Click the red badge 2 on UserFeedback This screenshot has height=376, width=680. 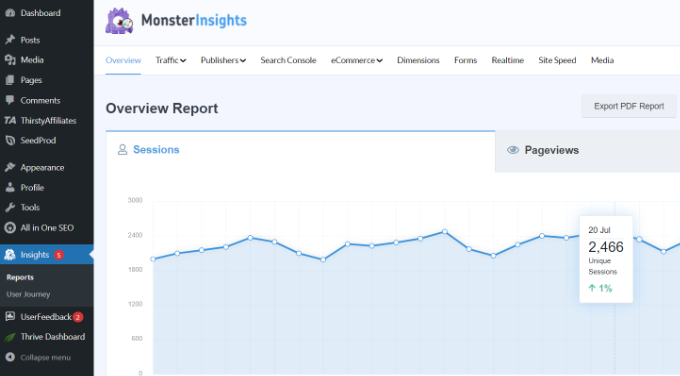pyautogui.click(x=78, y=317)
